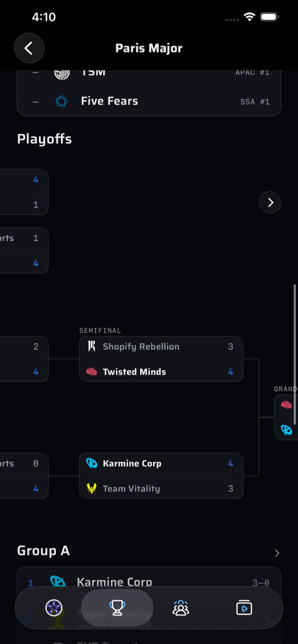Tap the Shopify Rebellion logo icon
The image size is (298, 644).
tap(91, 347)
